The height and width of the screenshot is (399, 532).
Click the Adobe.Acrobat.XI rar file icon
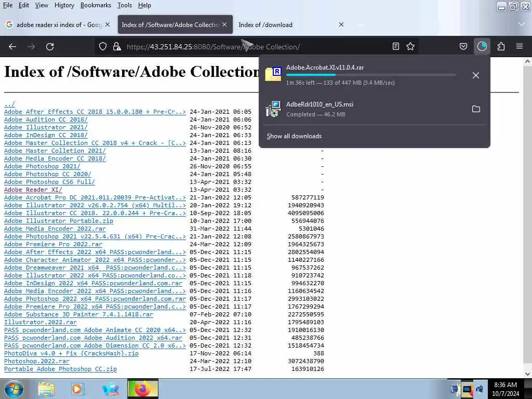pos(273,74)
